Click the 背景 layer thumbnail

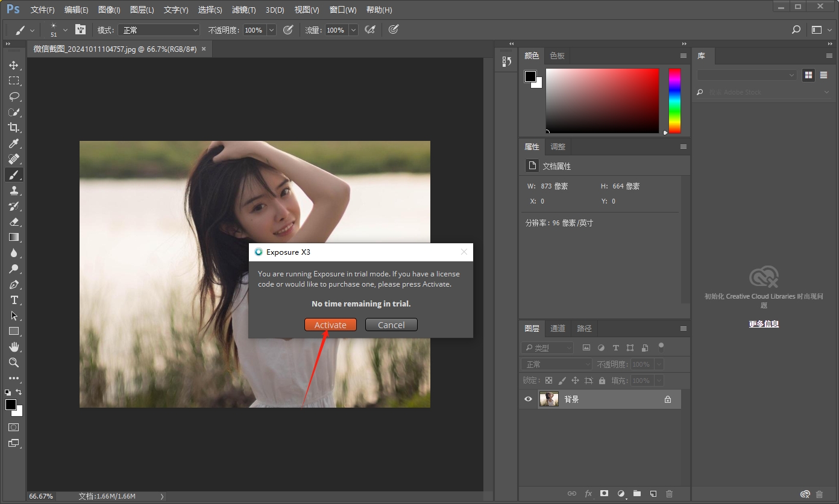548,399
